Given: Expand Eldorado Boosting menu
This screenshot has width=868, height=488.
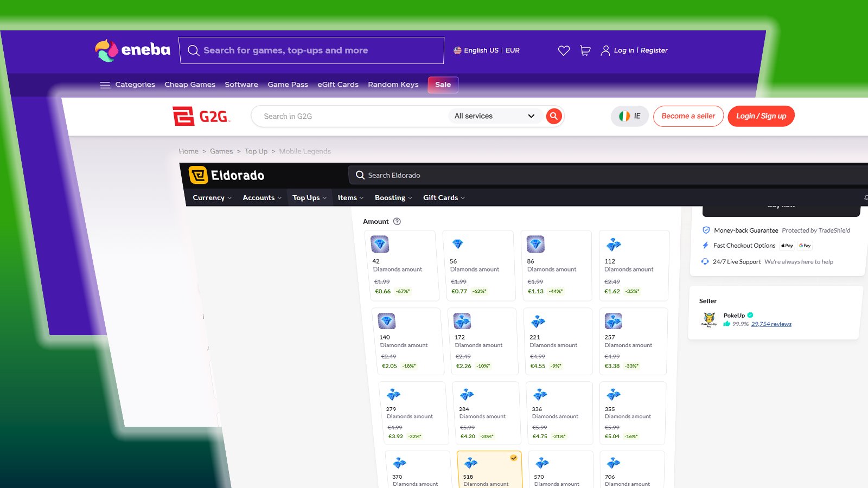Looking at the screenshot, I should click(x=393, y=198).
